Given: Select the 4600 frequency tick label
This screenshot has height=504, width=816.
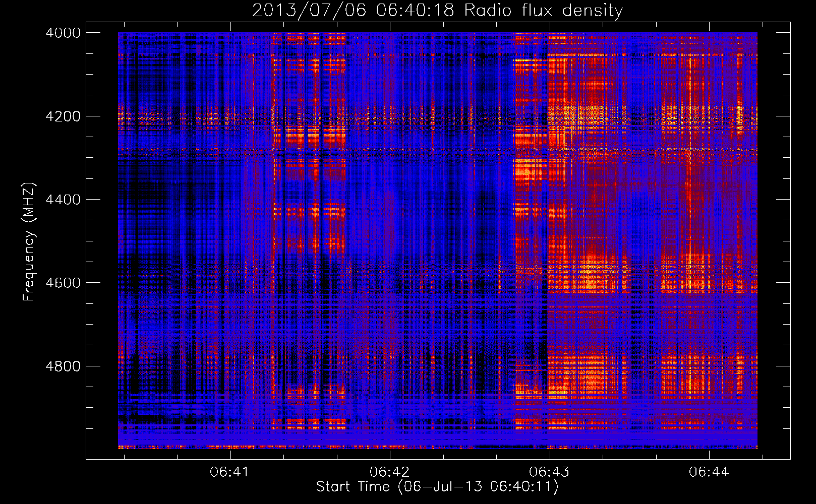Looking at the screenshot, I should pyautogui.click(x=63, y=283).
